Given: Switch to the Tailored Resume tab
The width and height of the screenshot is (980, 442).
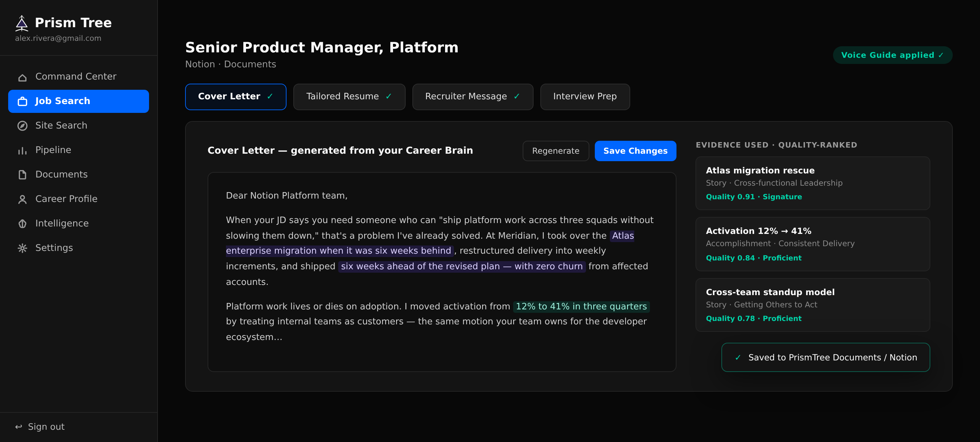Looking at the screenshot, I should (x=349, y=97).
